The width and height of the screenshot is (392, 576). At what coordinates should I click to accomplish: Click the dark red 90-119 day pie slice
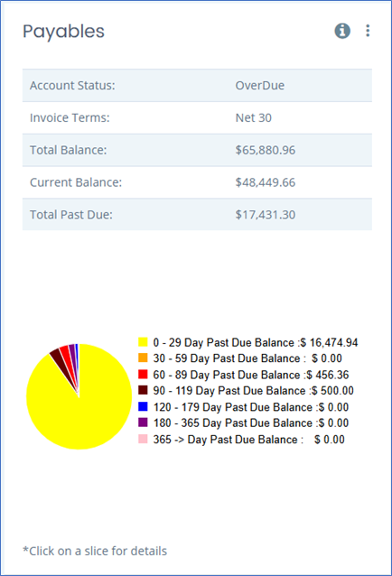tap(59, 358)
